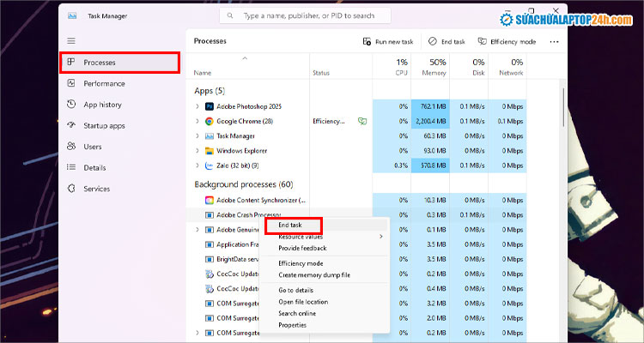
Task: Sort by the Disk column
Action: click(x=469, y=67)
